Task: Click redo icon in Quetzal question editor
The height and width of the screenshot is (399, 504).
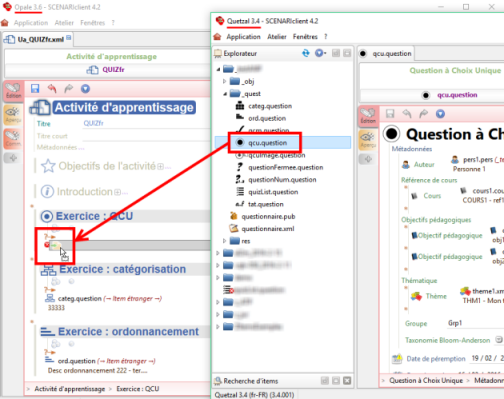Action: pos(423,114)
